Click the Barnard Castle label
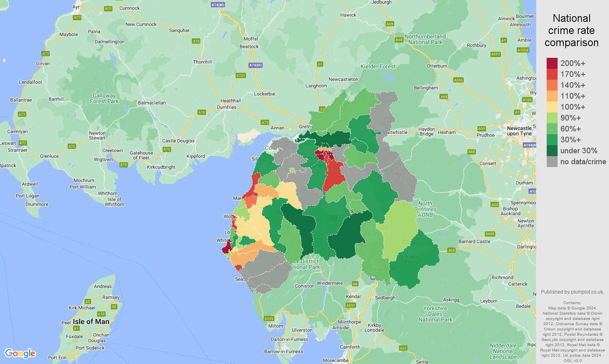The image size is (609, 364). pos(474,241)
